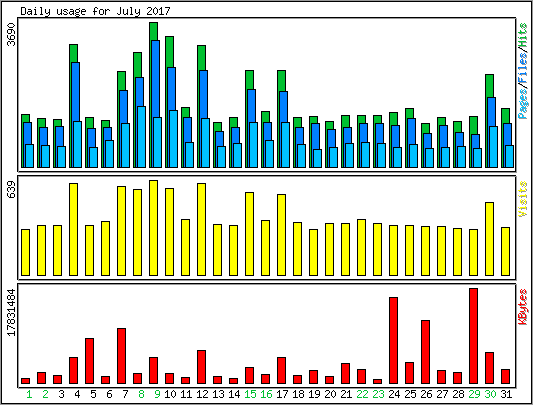The height and width of the screenshot is (405, 533).
Task: Select green day label 23
Action: pos(378,394)
